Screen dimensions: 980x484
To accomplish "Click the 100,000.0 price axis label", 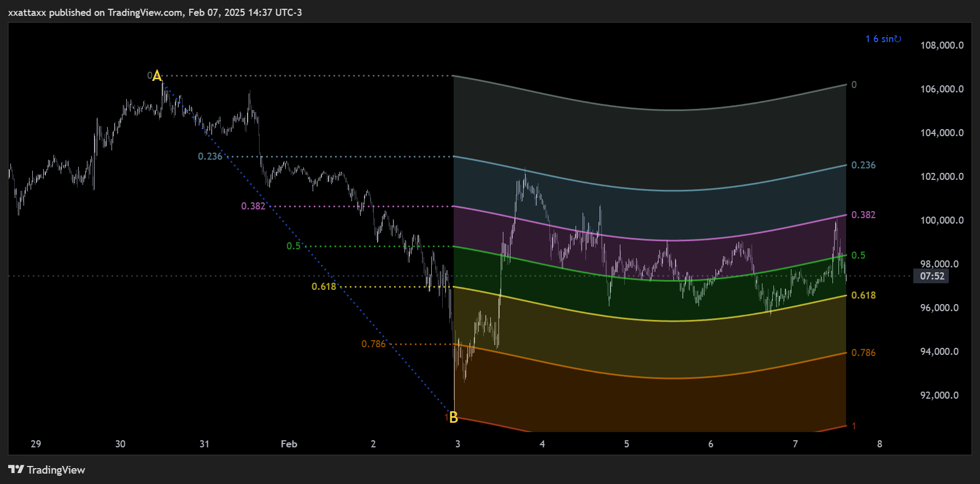I will pos(942,220).
